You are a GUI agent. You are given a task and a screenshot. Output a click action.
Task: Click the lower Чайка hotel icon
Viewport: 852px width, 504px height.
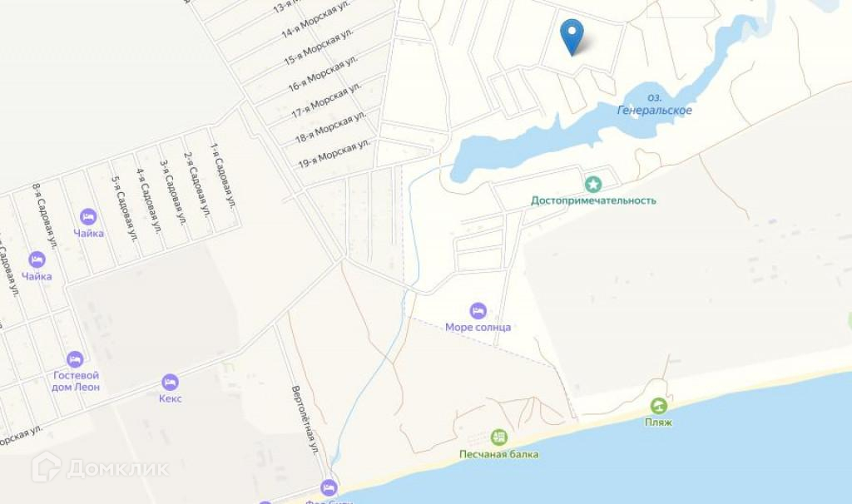pyautogui.click(x=37, y=259)
